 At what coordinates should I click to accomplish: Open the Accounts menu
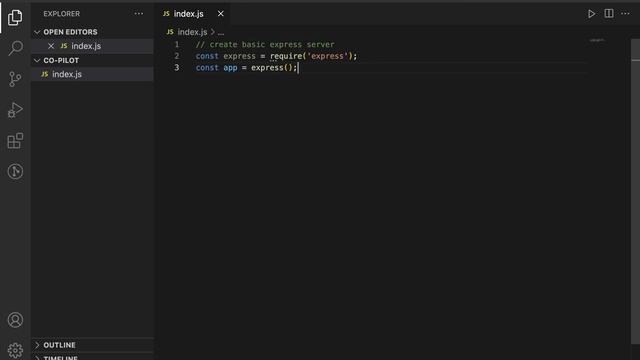click(15, 320)
